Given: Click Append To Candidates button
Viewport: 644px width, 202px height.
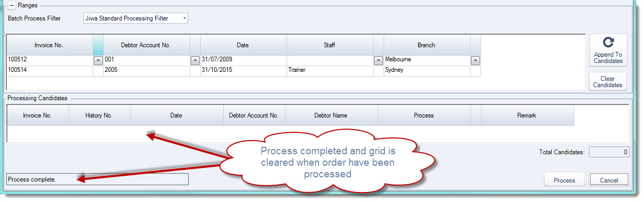Looking at the screenshot, I should pyautogui.click(x=608, y=50).
